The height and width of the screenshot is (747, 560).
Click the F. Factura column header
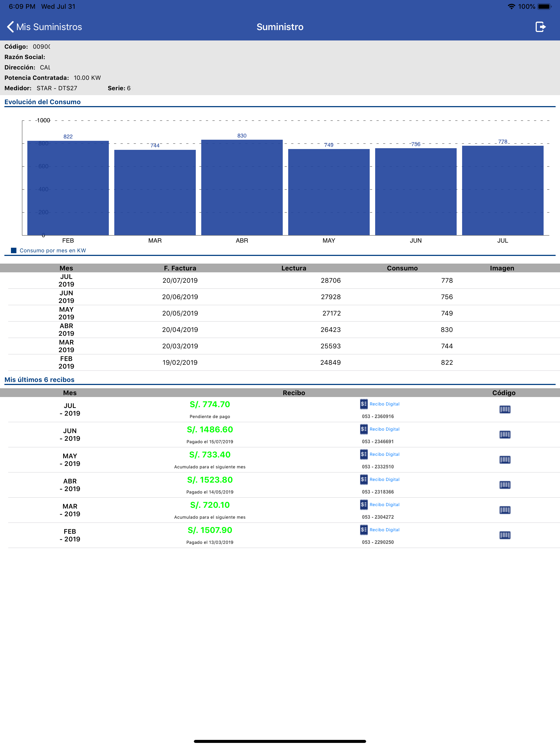180,268
